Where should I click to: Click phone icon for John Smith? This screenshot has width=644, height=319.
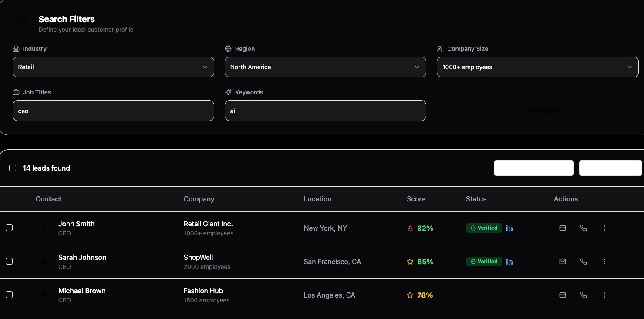[x=583, y=228]
